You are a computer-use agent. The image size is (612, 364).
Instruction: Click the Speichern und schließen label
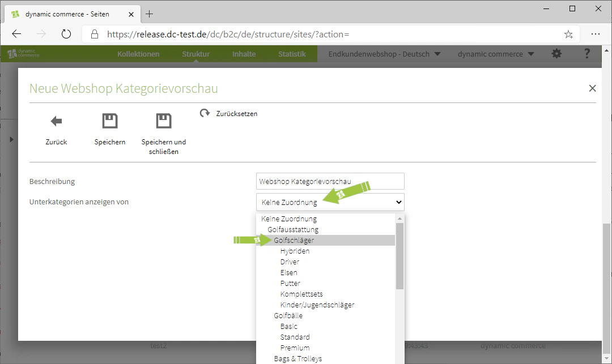tap(164, 147)
